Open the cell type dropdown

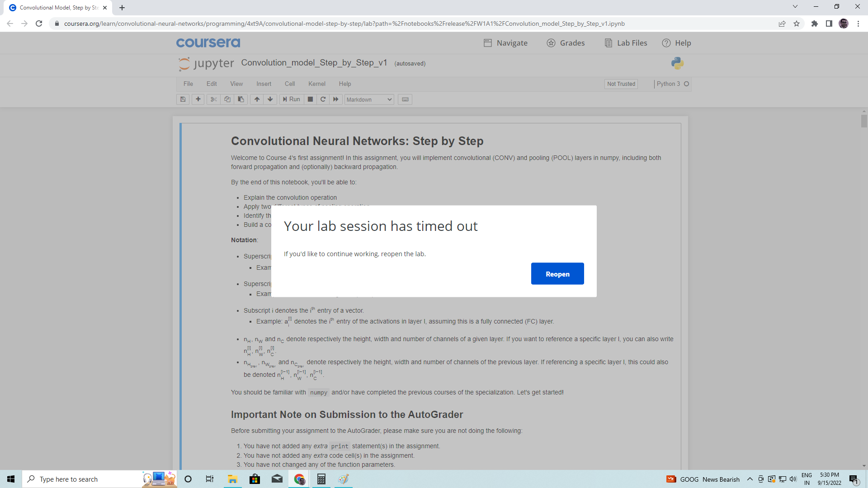(368, 99)
